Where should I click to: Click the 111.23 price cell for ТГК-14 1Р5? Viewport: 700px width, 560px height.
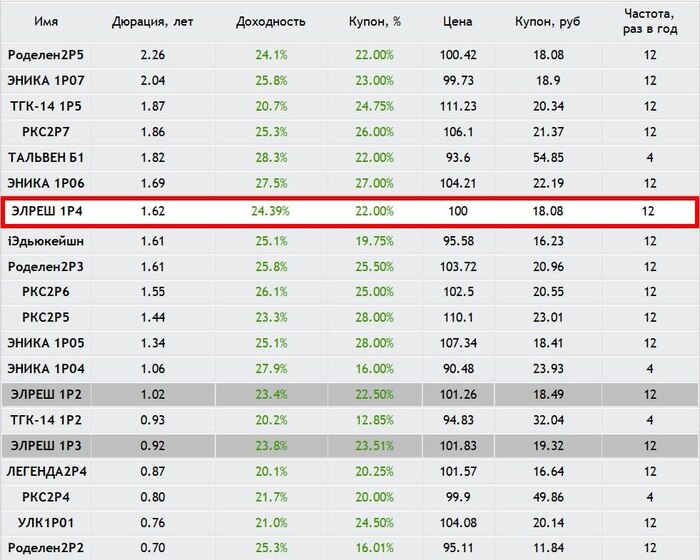[x=458, y=106]
